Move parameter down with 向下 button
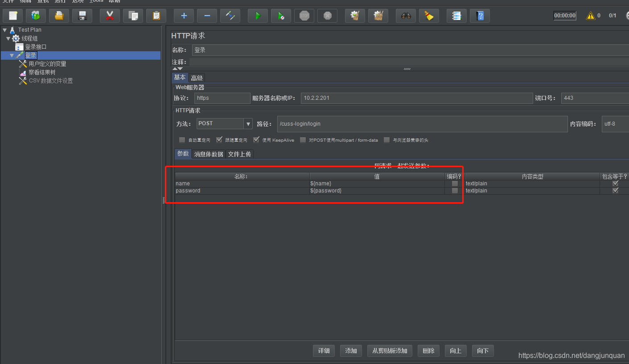Screen dimensions: 629x364 [x=483, y=351]
